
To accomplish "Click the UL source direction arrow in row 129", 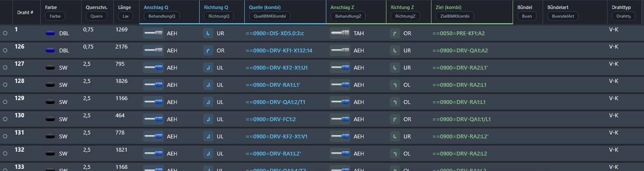I will coord(209,102).
